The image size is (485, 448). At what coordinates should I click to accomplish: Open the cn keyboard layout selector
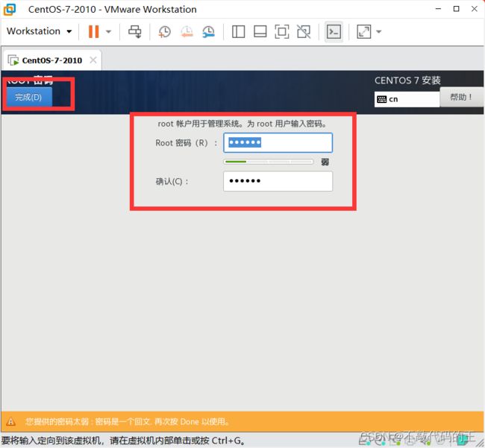[407, 99]
